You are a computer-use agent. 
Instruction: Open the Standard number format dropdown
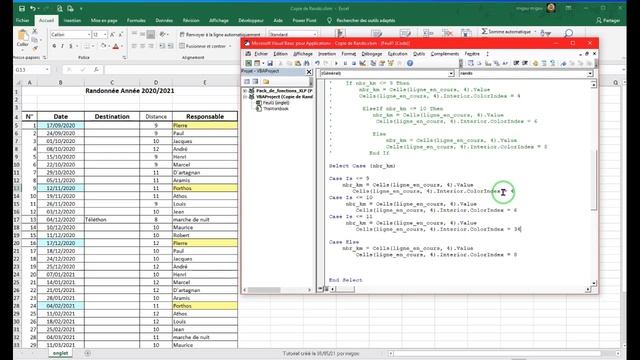[x=315, y=35]
